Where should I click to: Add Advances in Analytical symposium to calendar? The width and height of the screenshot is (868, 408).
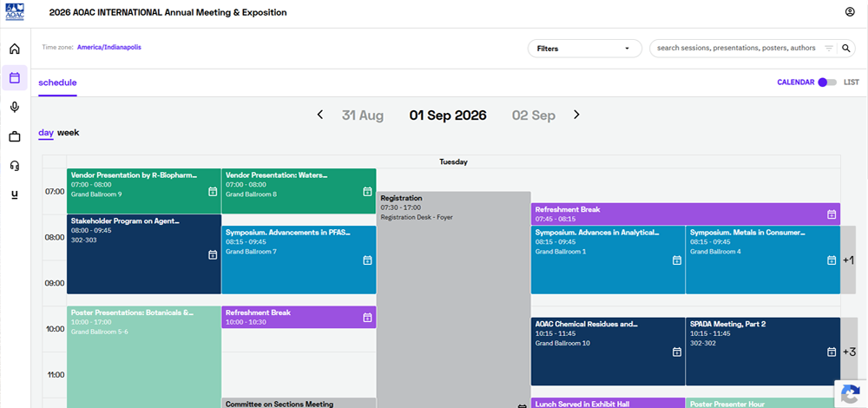tap(676, 260)
